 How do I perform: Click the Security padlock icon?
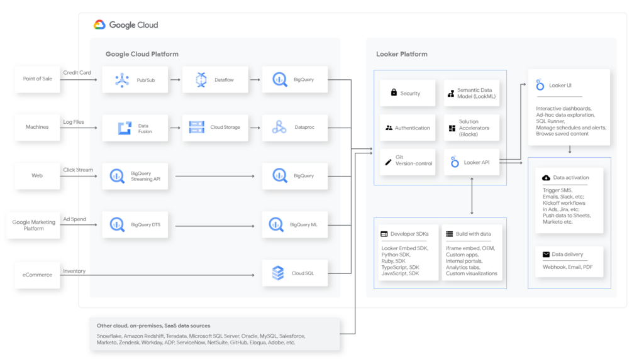click(394, 93)
